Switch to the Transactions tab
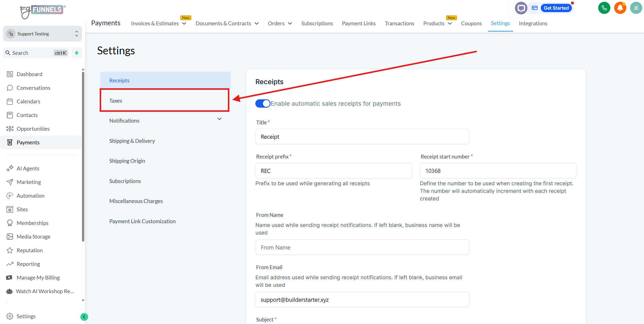644x324 pixels. [x=399, y=23]
